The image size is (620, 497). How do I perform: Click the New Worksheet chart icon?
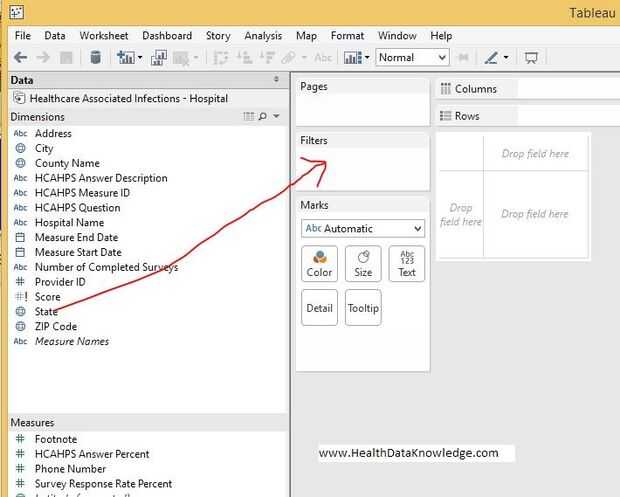point(126,57)
